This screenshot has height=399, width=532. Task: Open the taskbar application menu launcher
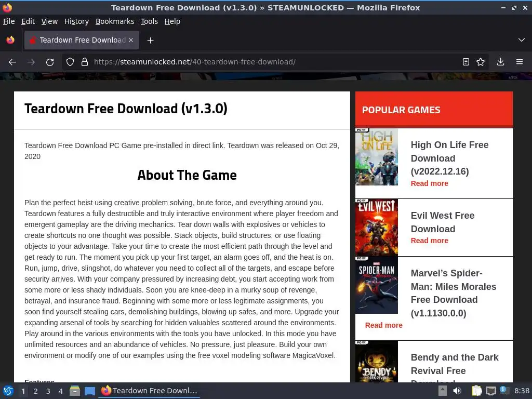pyautogui.click(x=8, y=391)
